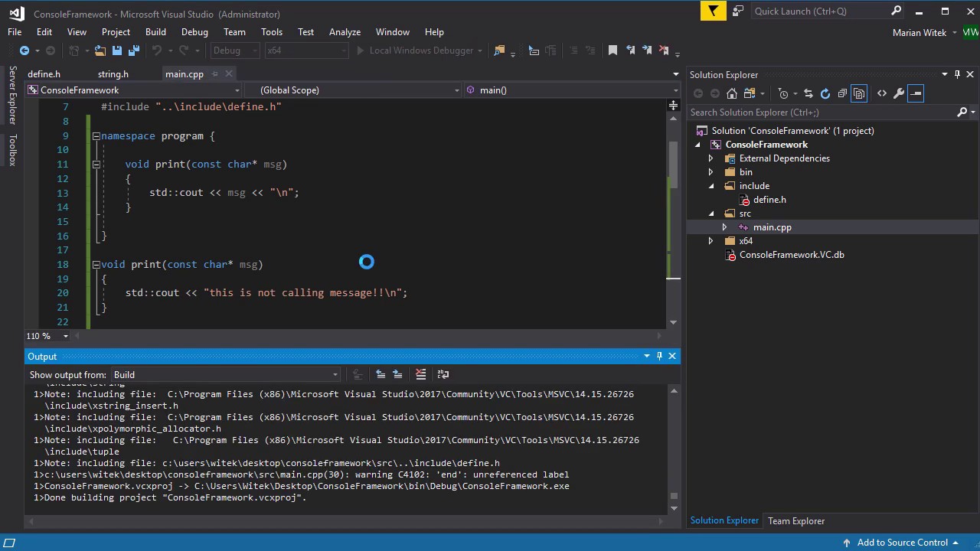Open the Analyze menu
The width and height of the screenshot is (980, 551).
pyautogui.click(x=345, y=32)
